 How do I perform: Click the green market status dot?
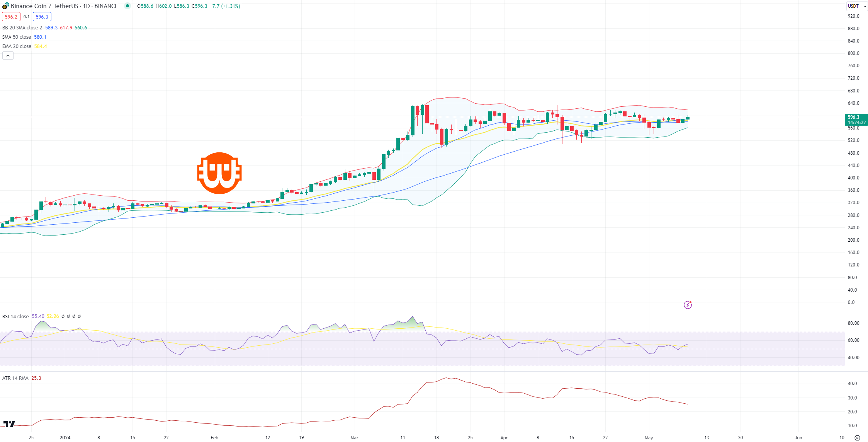[x=127, y=6]
